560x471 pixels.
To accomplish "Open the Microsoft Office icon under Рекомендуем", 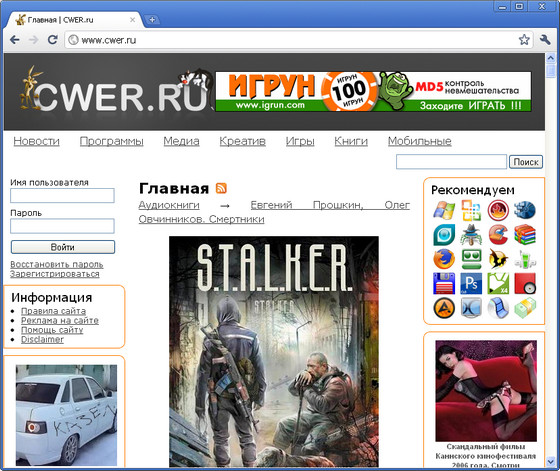I will coord(471,210).
